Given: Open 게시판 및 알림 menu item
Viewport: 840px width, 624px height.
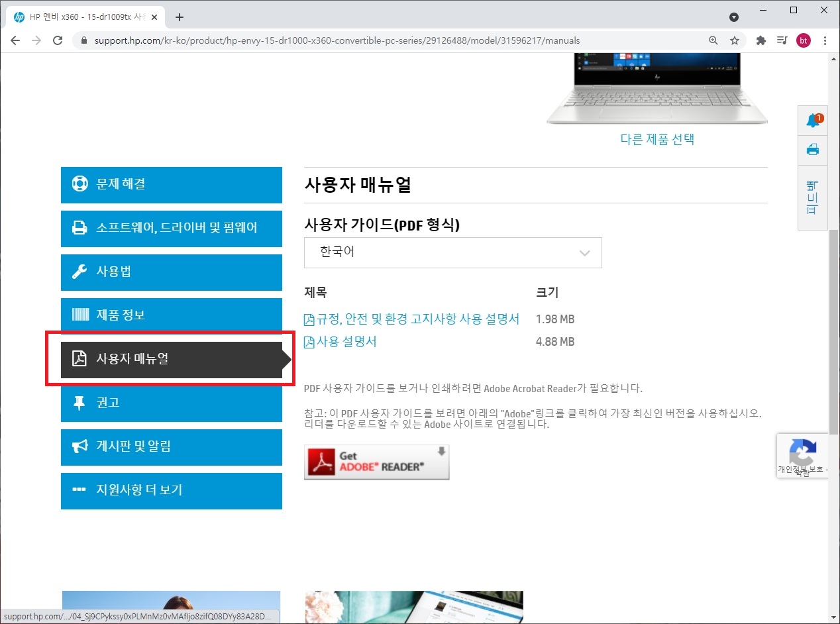Looking at the screenshot, I should 172,446.
